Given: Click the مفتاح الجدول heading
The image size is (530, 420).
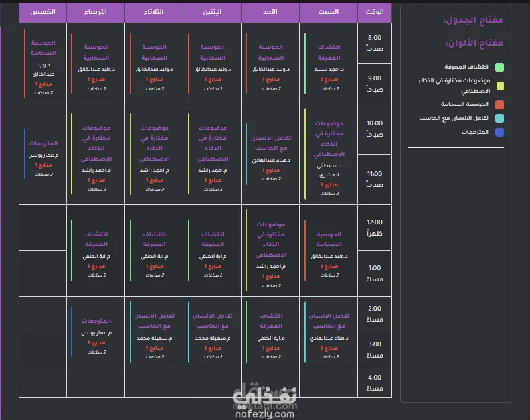Looking at the screenshot, I should coord(473,20).
